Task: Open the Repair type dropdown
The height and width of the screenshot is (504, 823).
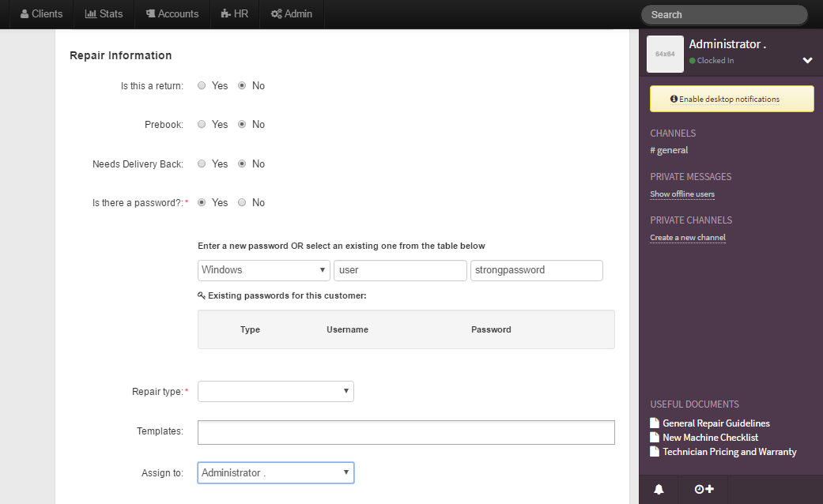Action: point(275,392)
